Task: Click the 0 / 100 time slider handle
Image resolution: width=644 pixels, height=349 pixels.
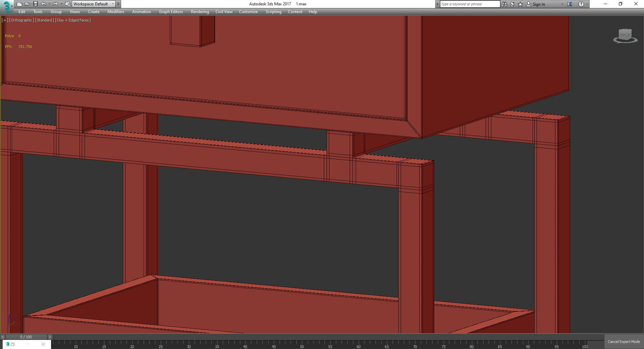Action: tap(26, 337)
